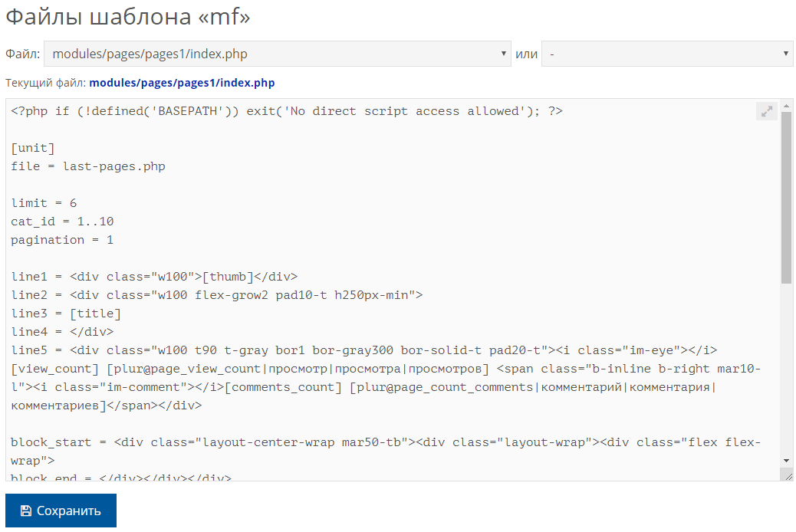
Task: Open the Файл template file dropdown
Action: click(x=277, y=54)
